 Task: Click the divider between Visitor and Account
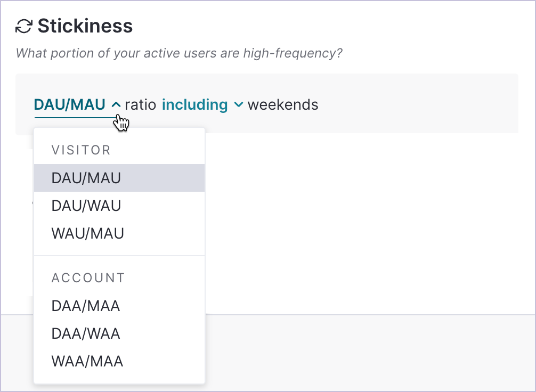tap(119, 255)
